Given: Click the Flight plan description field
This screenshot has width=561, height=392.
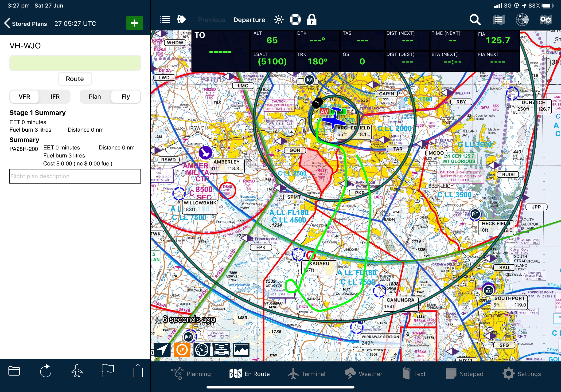Looking at the screenshot, I should point(75,176).
